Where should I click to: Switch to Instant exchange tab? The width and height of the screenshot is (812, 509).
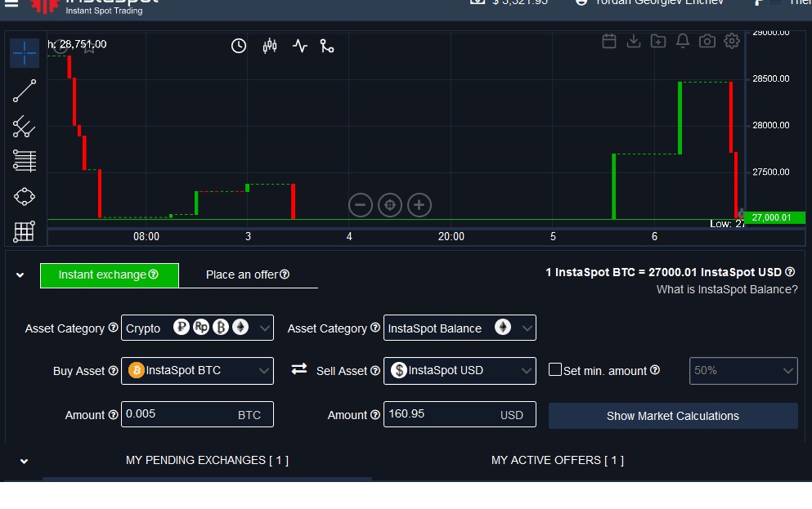110,275
